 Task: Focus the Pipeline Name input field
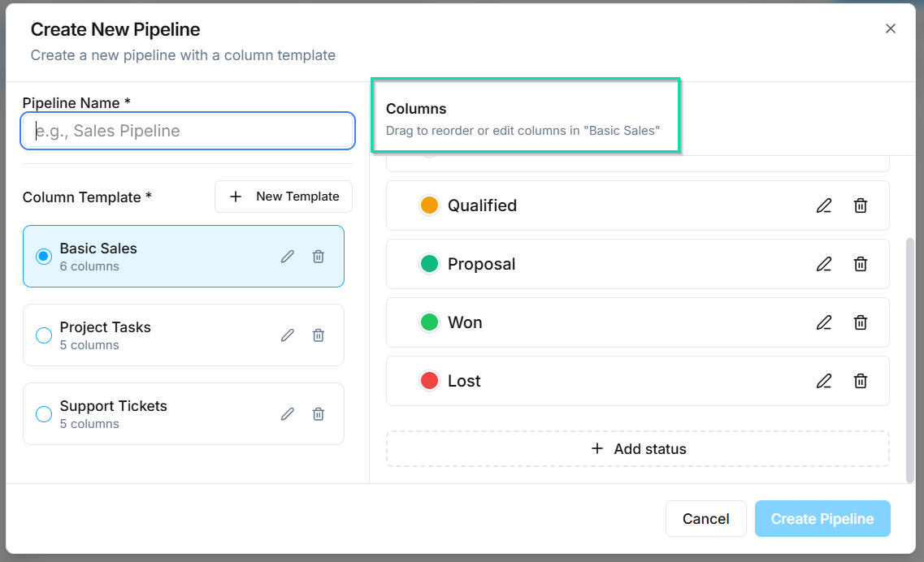click(187, 131)
